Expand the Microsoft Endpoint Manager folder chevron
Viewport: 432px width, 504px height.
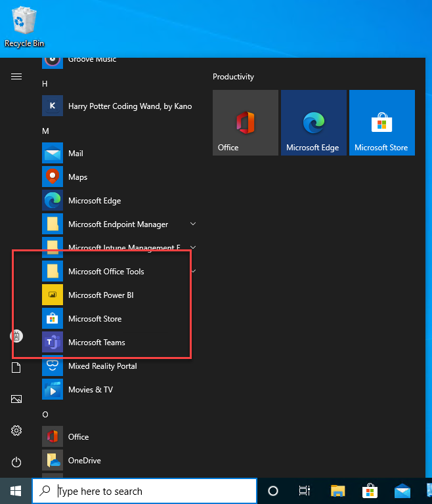(x=193, y=224)
